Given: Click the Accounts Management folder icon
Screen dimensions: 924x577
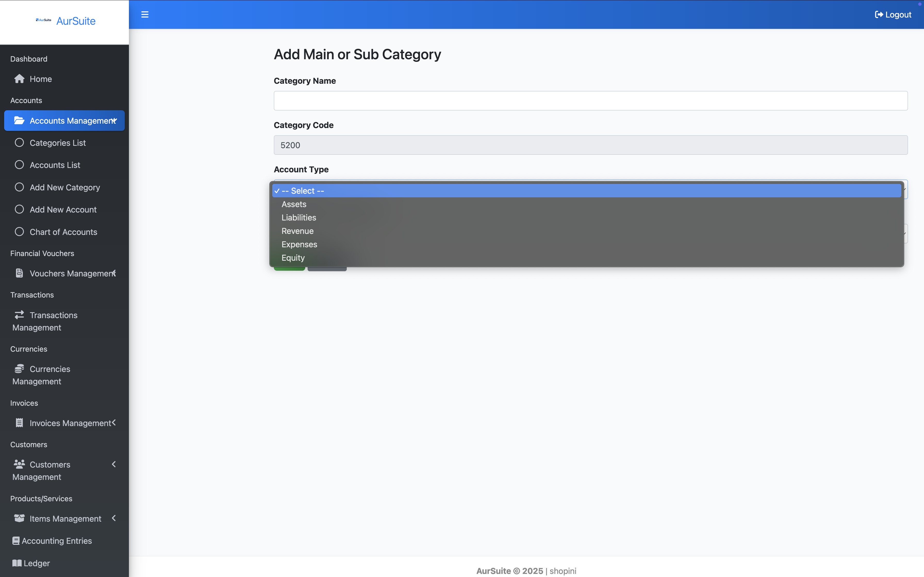Looking at the screenshot, I should pyautogui.click(x=19, y=121).
